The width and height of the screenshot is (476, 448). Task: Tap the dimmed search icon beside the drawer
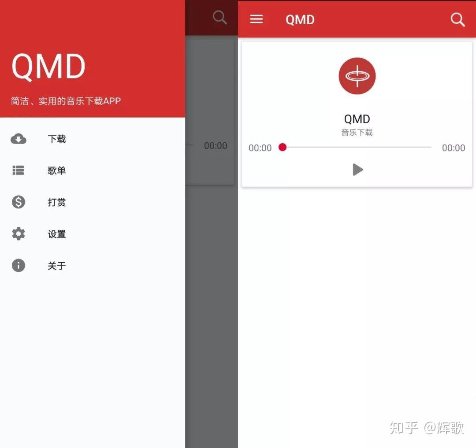click(x=220, y=17)
